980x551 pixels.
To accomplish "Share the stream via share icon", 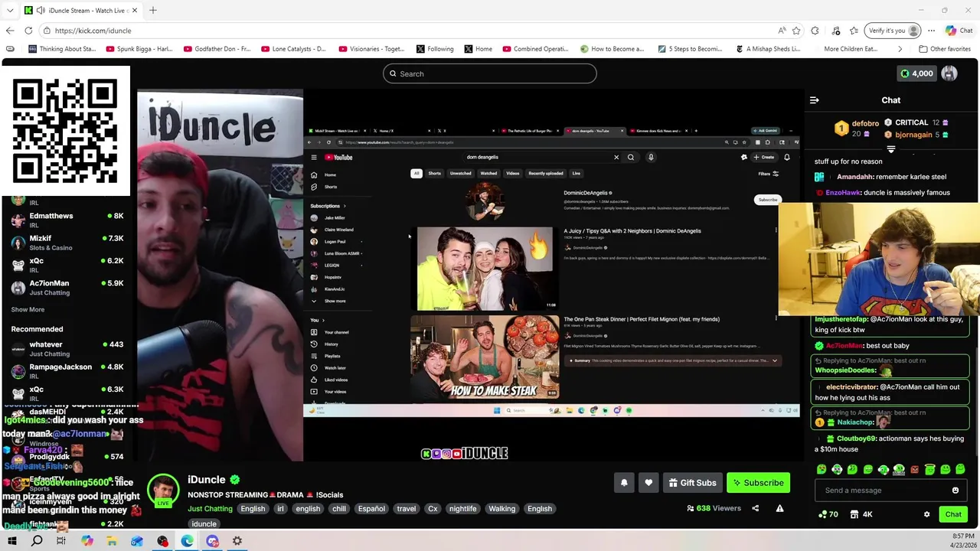I will [755, 508].
